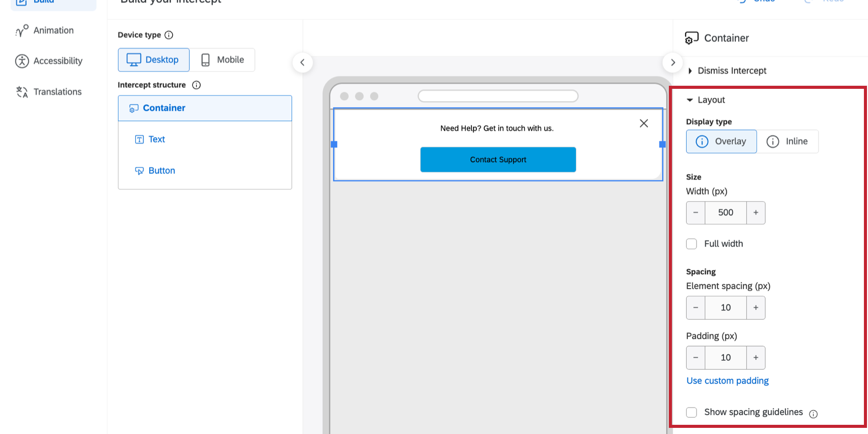
Task: Click the info icon beside Intercept structure
Action: tap(197, 85)
